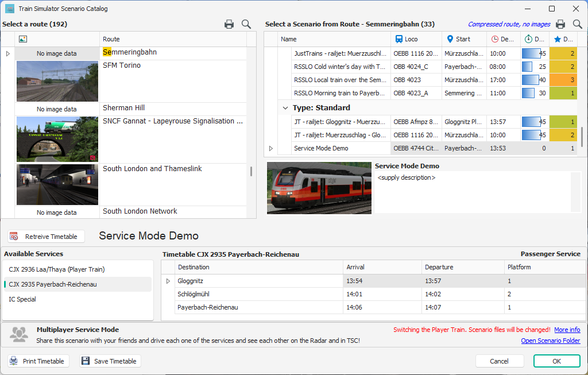
Task: Click the 13:54 Gloggnitz arrival cell
Action: click(x=382, y=281)
